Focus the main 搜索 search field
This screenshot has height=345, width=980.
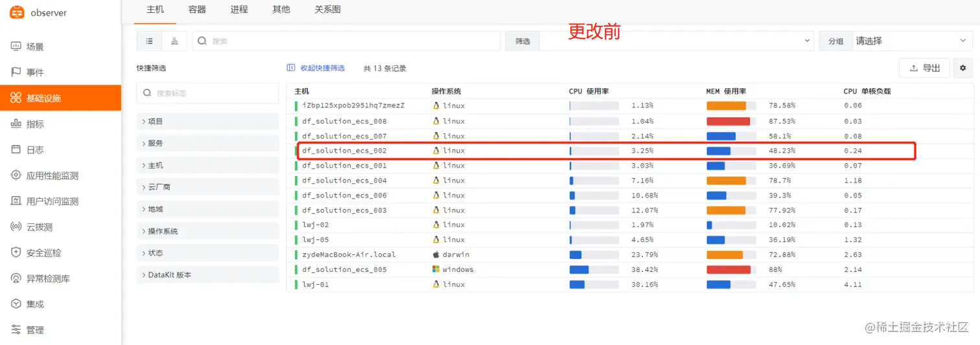[x=346, y=41]
